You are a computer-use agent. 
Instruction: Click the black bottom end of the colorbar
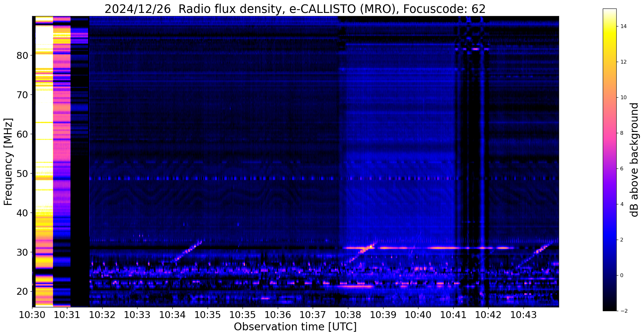click(x=609, y=307)
